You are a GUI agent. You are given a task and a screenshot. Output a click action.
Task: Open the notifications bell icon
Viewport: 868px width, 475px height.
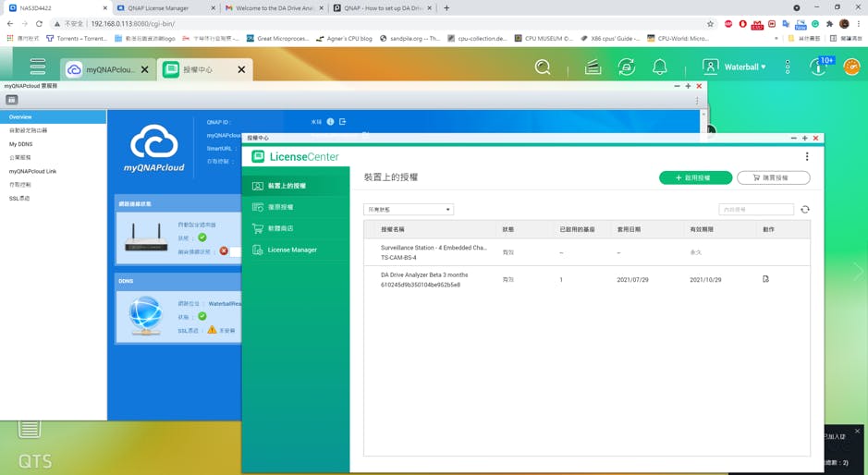[660, 67]
